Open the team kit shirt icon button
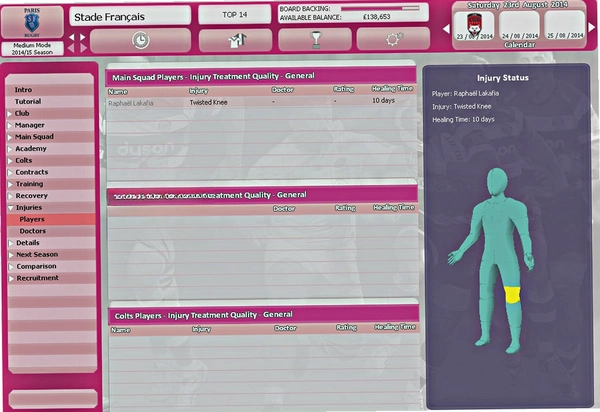Image resolution: width=600 pixels, height=412 pixels. [235, 40]
